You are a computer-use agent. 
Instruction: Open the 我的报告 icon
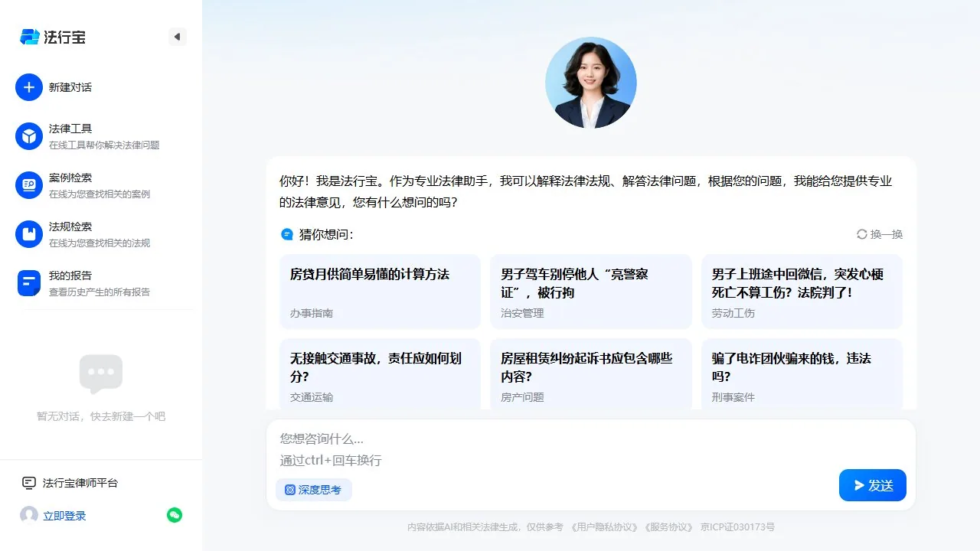(29, 283)
